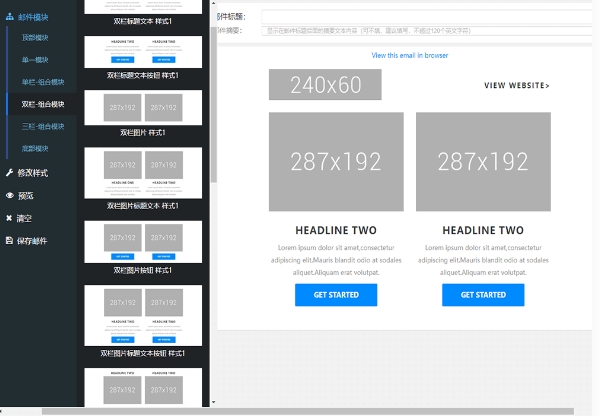
Task: Click the View this email in browser link
Action: click(409, 55)
